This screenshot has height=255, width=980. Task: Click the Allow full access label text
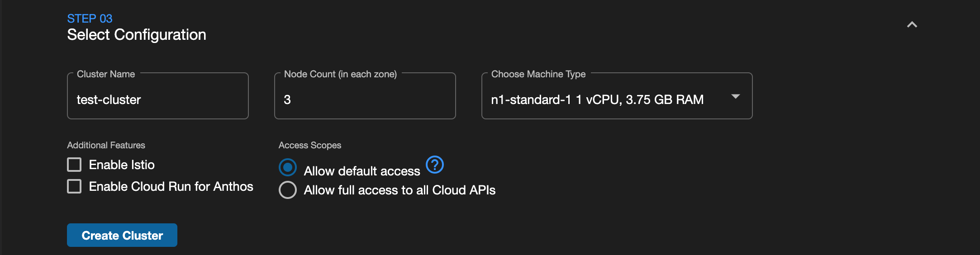coord(400,190)
